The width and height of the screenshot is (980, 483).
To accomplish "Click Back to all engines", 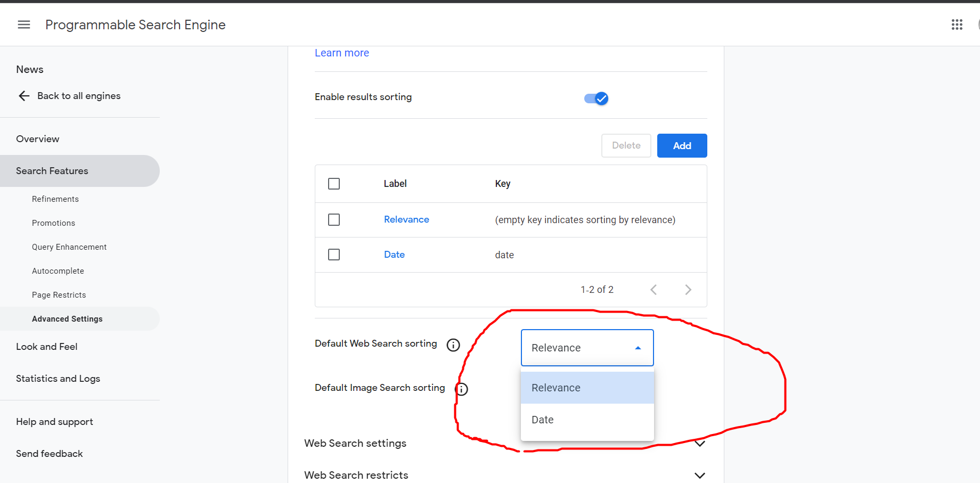I will [79, 96].
